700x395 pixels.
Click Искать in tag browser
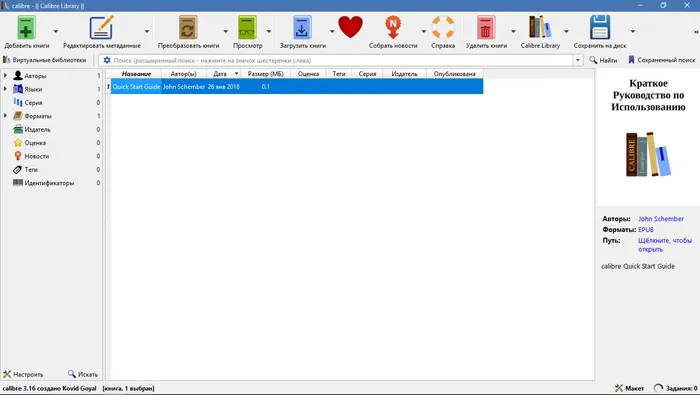click(x=83, y=374)
